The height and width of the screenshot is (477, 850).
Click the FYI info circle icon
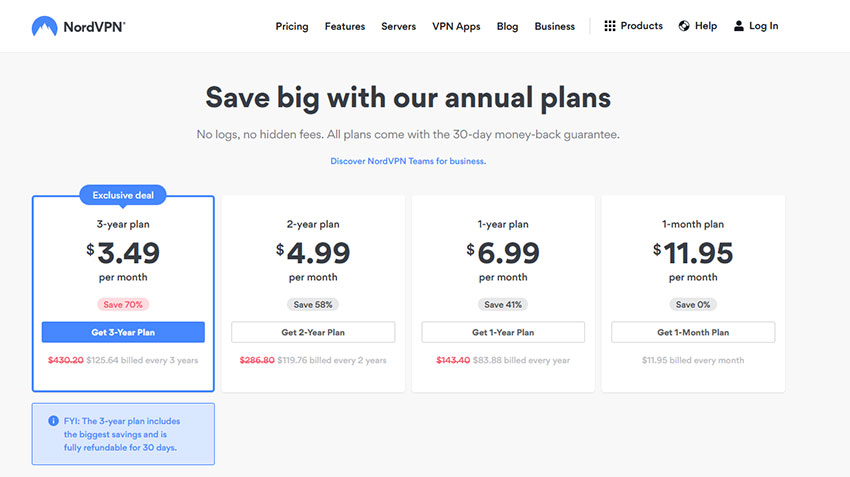[x=53, y=421]
